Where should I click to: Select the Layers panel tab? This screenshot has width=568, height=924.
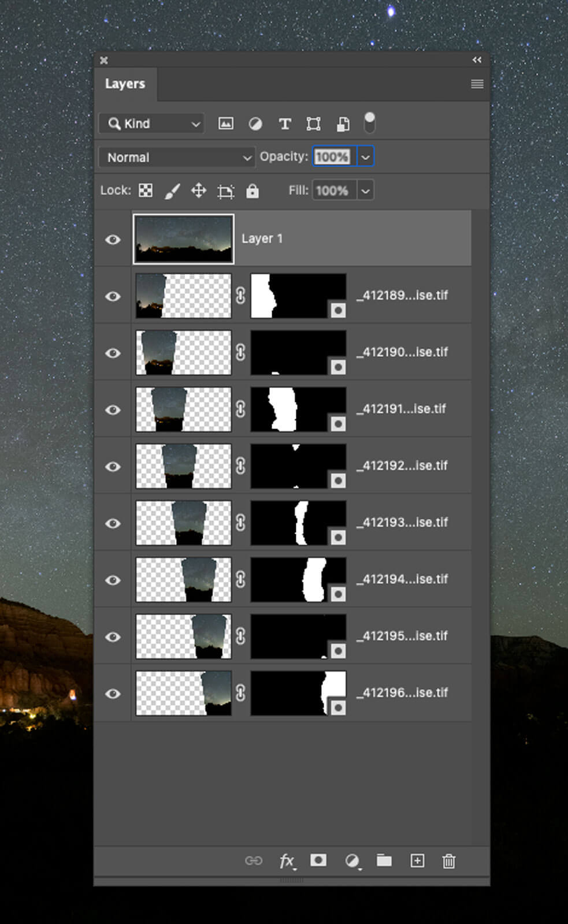125,84
